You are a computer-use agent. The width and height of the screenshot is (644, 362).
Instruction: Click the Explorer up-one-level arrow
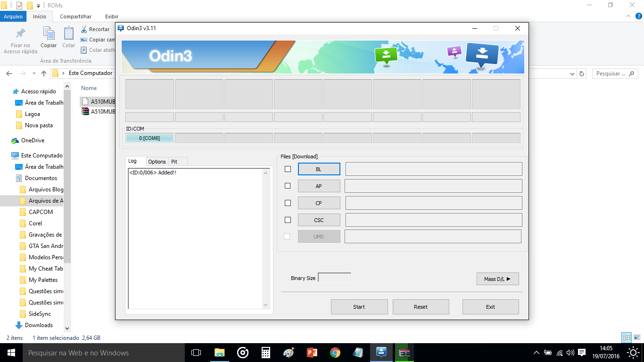point(44,74)
